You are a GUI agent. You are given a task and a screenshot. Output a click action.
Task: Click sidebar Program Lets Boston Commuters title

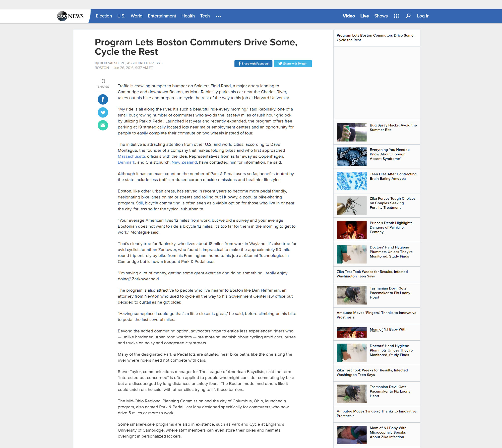tap(375, 38)
